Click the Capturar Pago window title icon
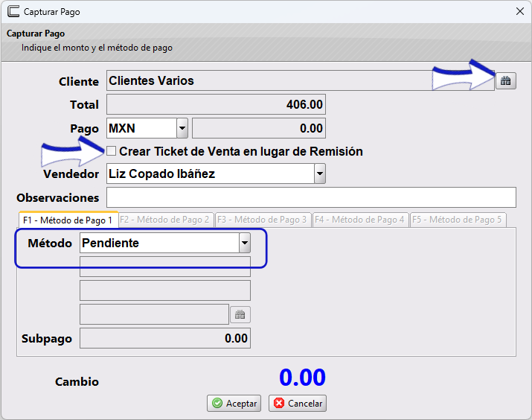Viewport: 532px width, 420px height. click(13, 11)
